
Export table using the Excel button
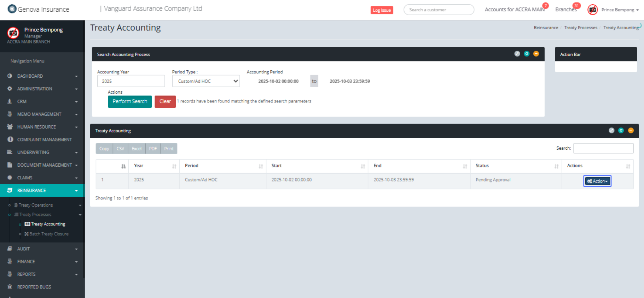pos(137,149)
